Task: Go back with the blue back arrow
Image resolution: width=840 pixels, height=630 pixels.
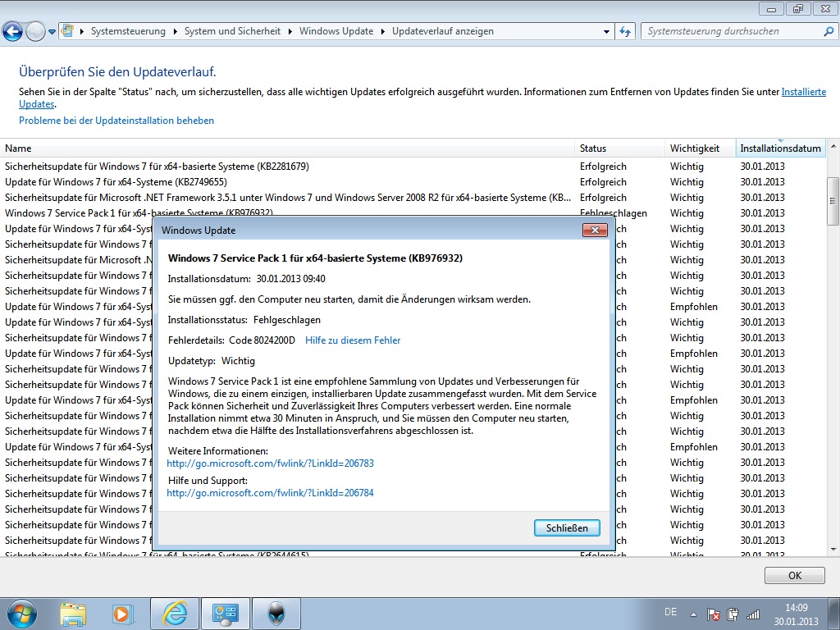Action: pos(12,32)
